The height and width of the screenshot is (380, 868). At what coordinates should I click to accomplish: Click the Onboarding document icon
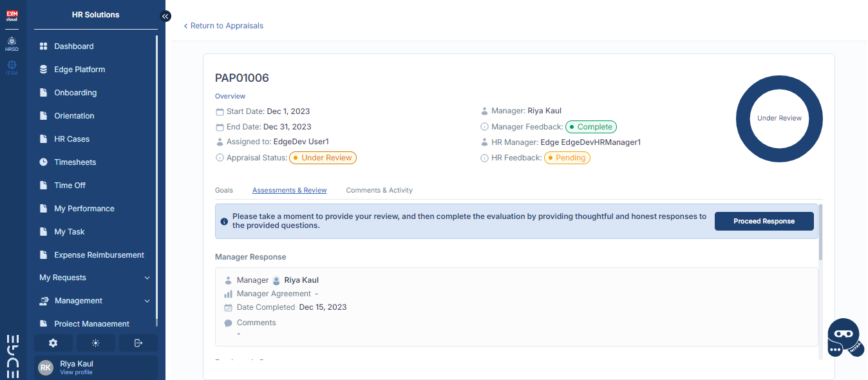click(x=43, y=93)
